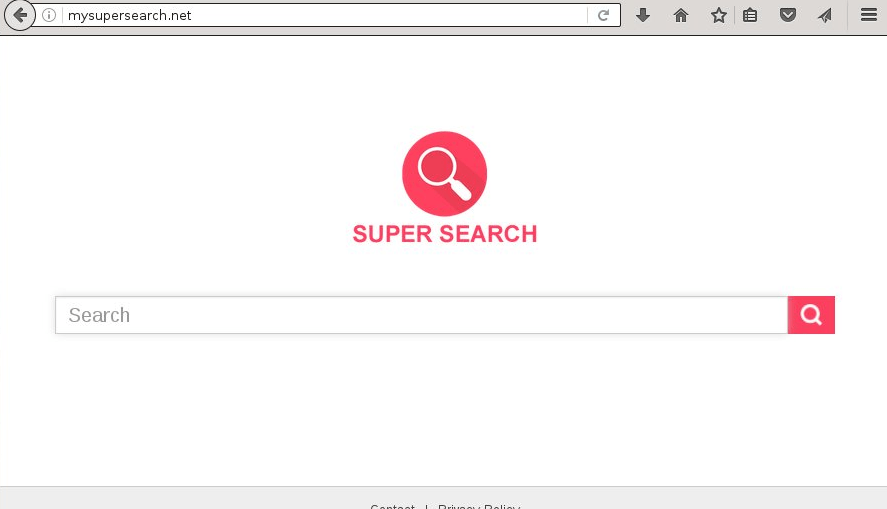The image size is (887, 509).
Task: Bookmark this page with the star icon
Action: click(x=718, y=15)
